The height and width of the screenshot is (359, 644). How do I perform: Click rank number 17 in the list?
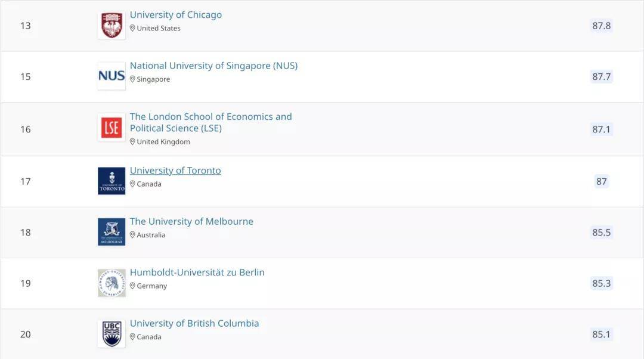click(x=26, y=181)
